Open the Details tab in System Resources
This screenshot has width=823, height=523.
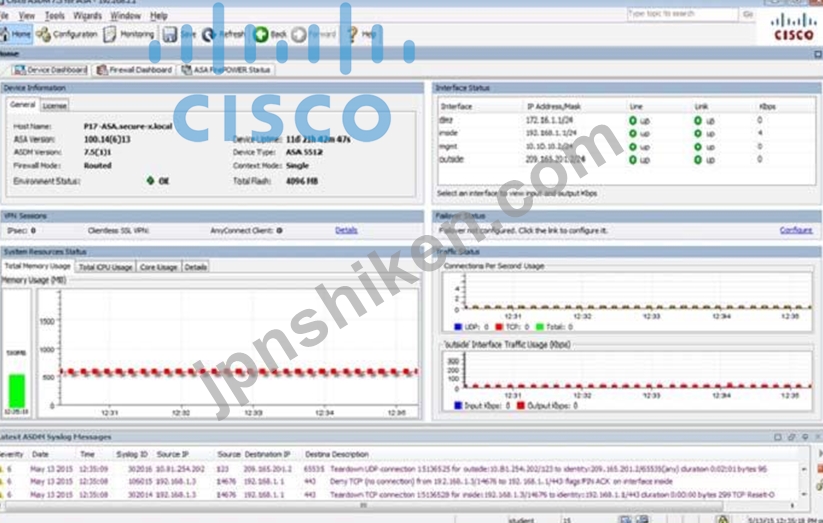195,267
